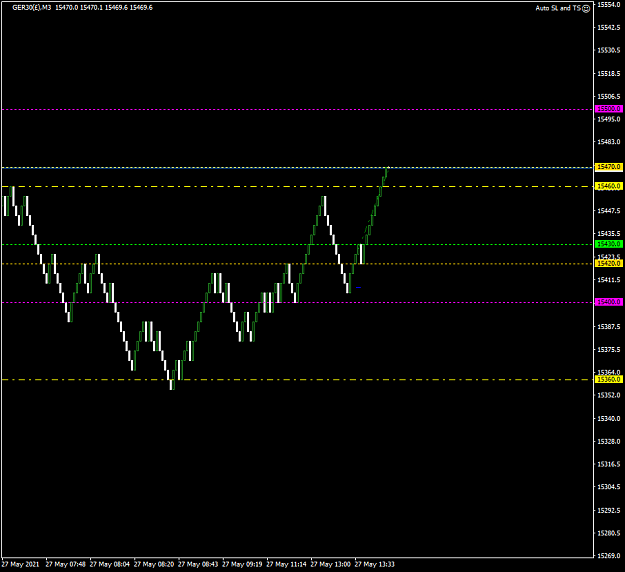Click the '27 May 13:00' time label
625x572 pixels.
331,564
